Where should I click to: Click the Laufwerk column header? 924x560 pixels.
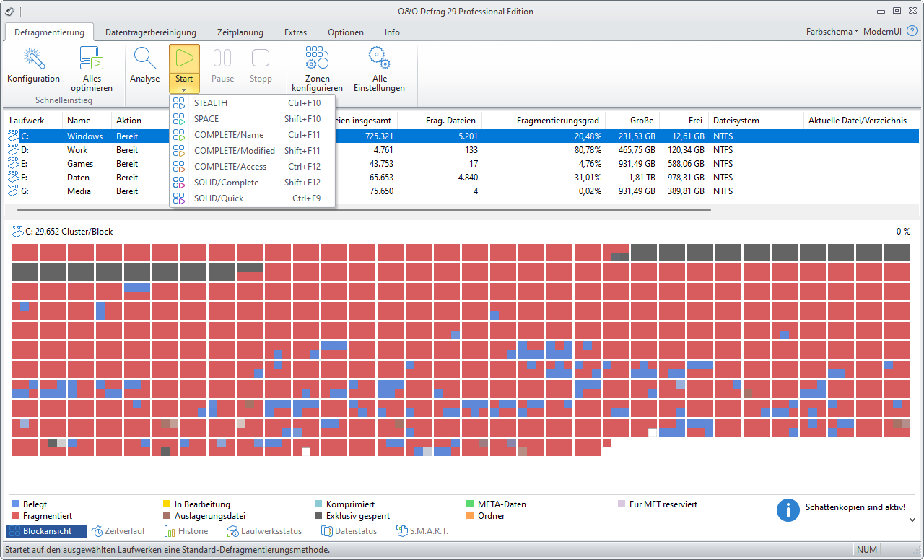[x=34, y=121]
